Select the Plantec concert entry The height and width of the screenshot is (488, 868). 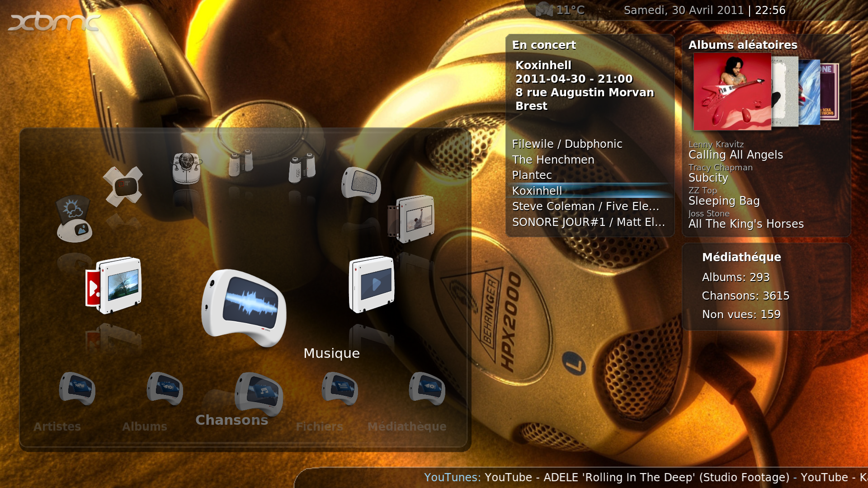(x=590, y=175)
